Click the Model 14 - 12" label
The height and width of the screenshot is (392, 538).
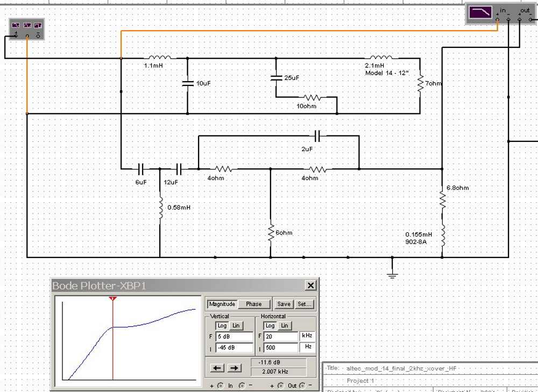point(387,73)
